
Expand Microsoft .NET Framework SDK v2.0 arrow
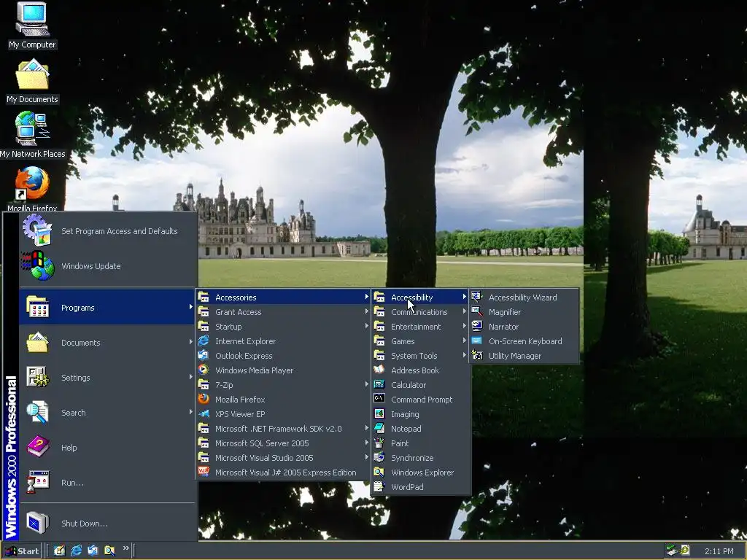366,428
